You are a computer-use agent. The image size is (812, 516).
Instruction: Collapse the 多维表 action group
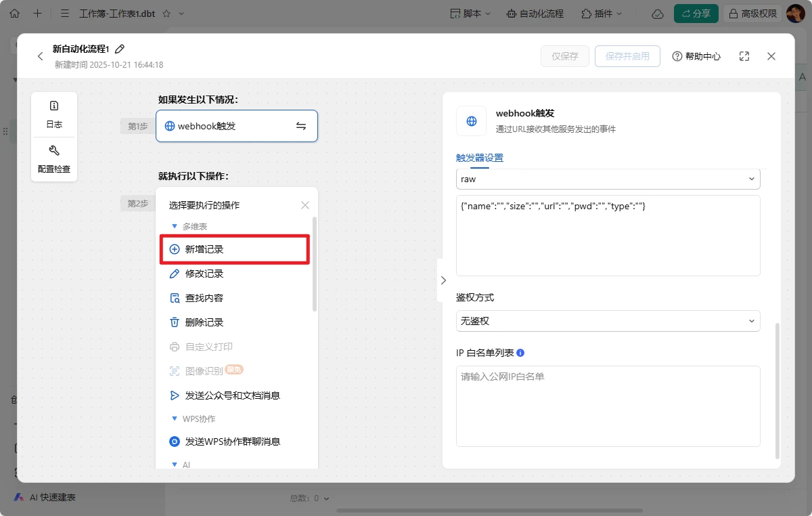[x=175, y=226]
